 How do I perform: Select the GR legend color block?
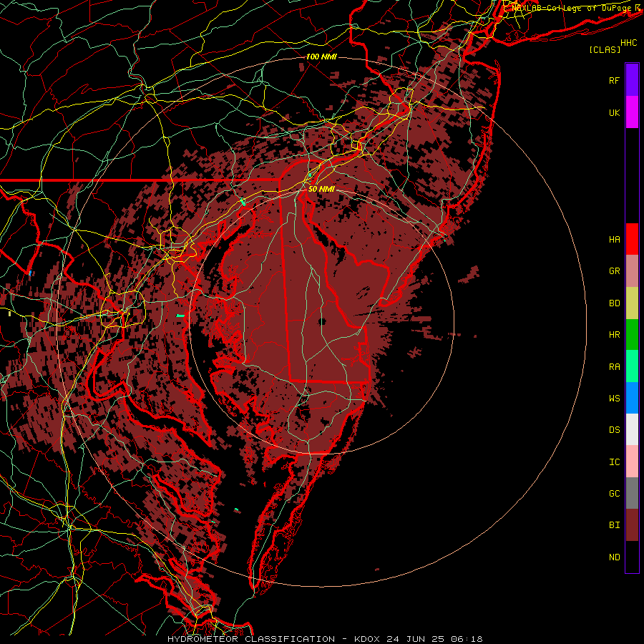[632, 271]
